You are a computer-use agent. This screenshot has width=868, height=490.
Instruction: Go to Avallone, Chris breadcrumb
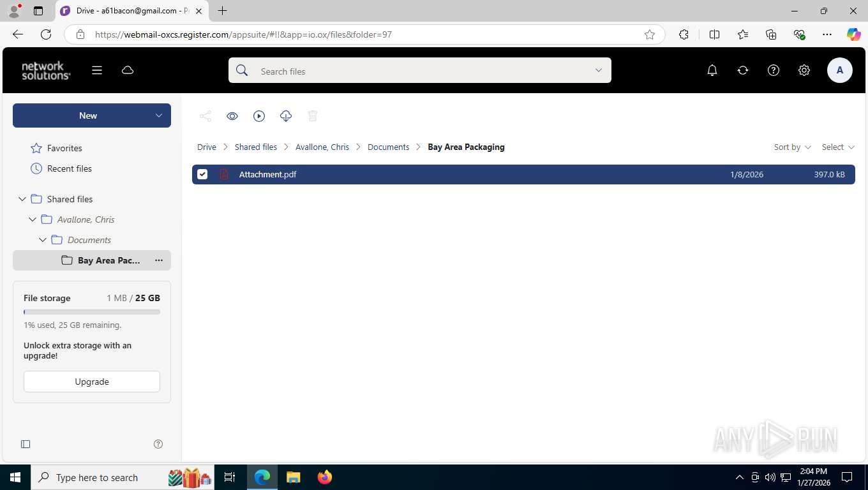point(322,147)
